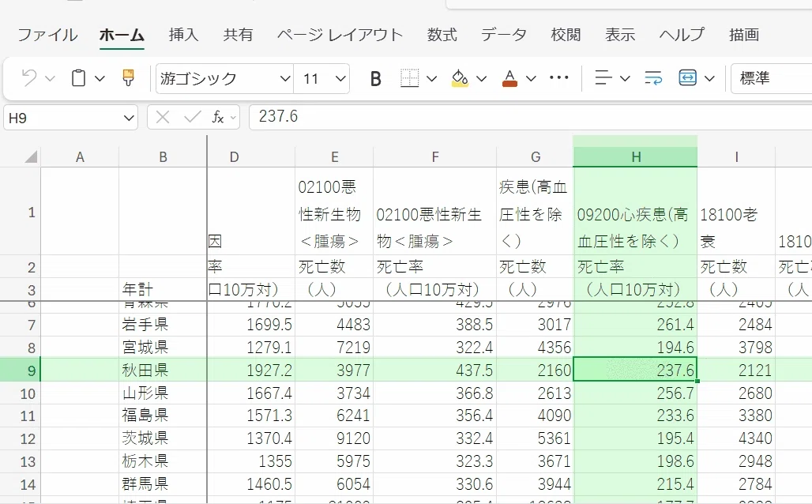Click the insert function fx icon

218,118
